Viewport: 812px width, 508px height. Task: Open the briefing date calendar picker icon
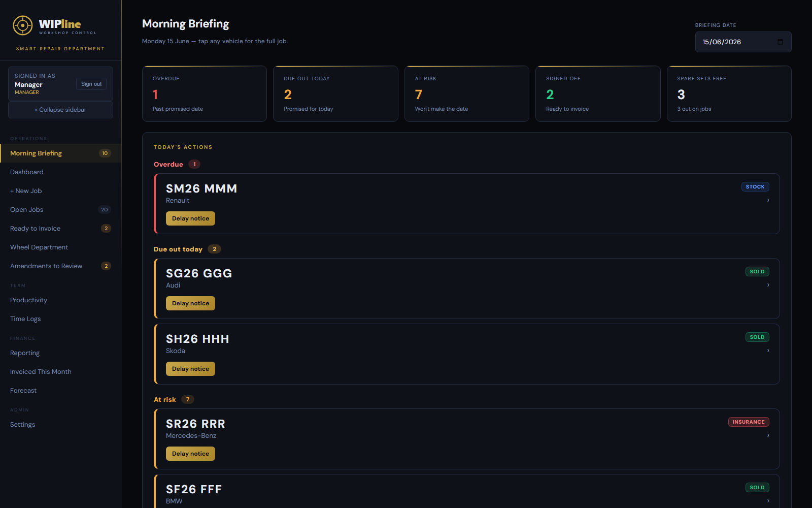click(x=780, y=42)
